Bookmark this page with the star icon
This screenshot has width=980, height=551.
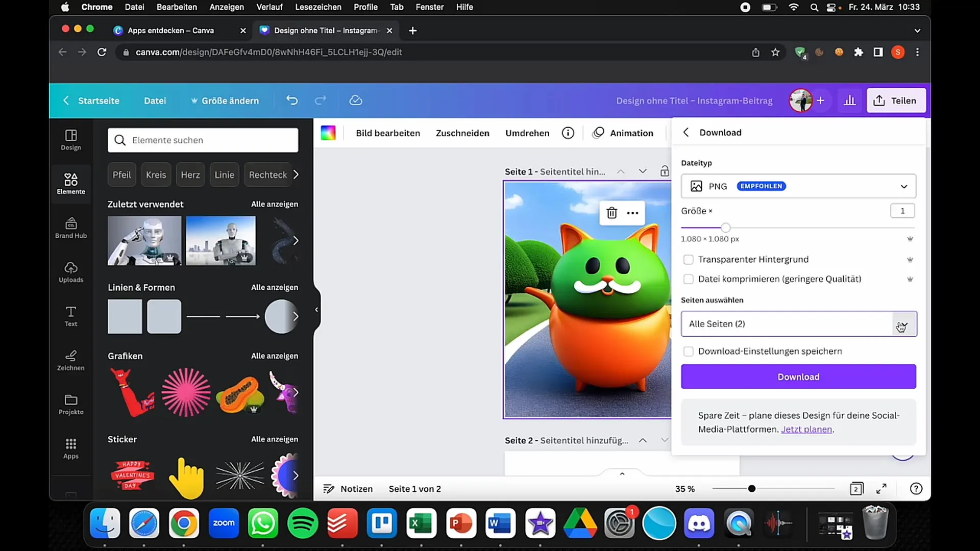pyautogui.click(x=775, y=52)
